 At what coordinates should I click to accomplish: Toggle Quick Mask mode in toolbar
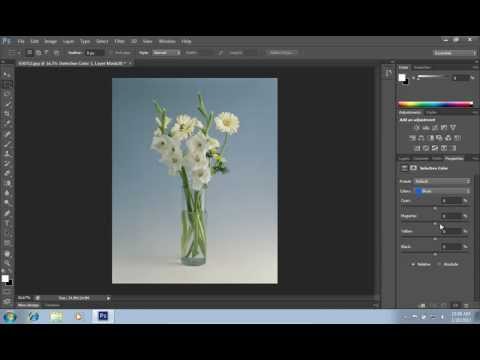tap(7, 291)
